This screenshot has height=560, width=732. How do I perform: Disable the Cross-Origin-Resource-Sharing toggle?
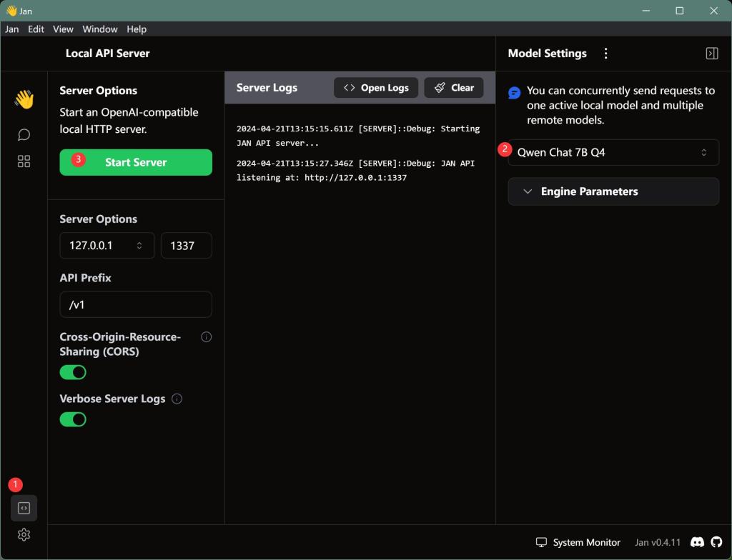click(73, 372)
